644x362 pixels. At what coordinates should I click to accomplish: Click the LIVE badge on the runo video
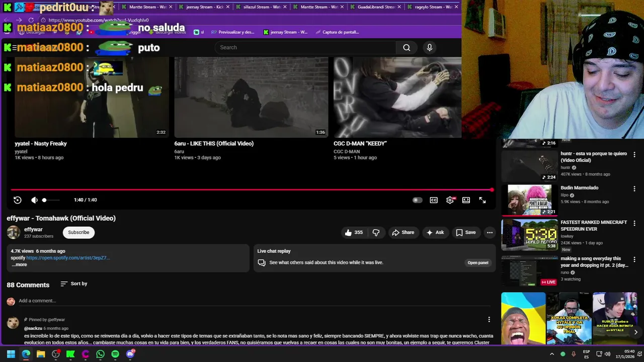(x=548, y=282)
